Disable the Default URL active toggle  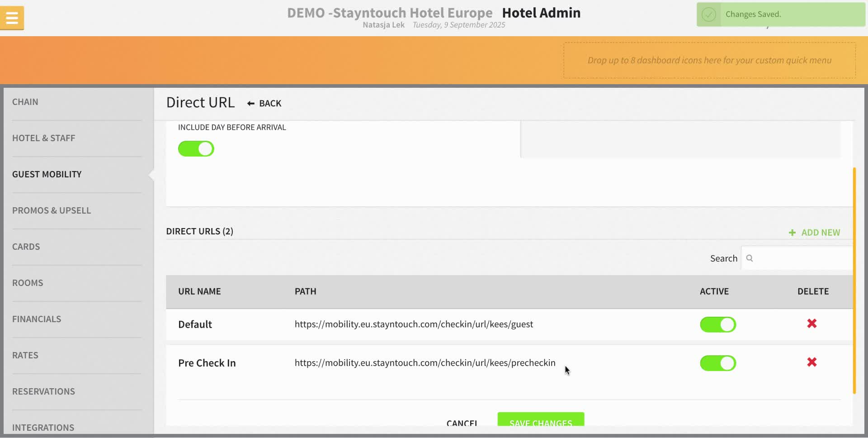[x=718, y=324]
